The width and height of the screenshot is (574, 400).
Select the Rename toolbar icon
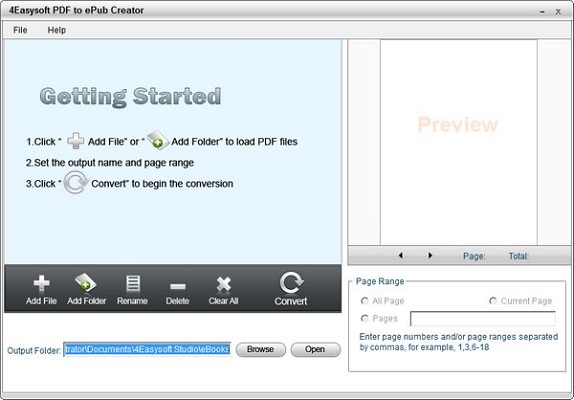coord(133,284)
